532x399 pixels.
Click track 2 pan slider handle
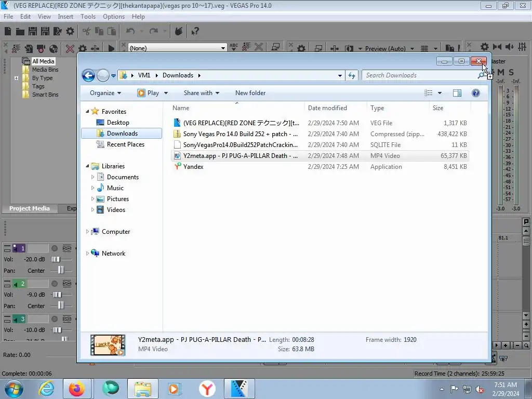61,305
